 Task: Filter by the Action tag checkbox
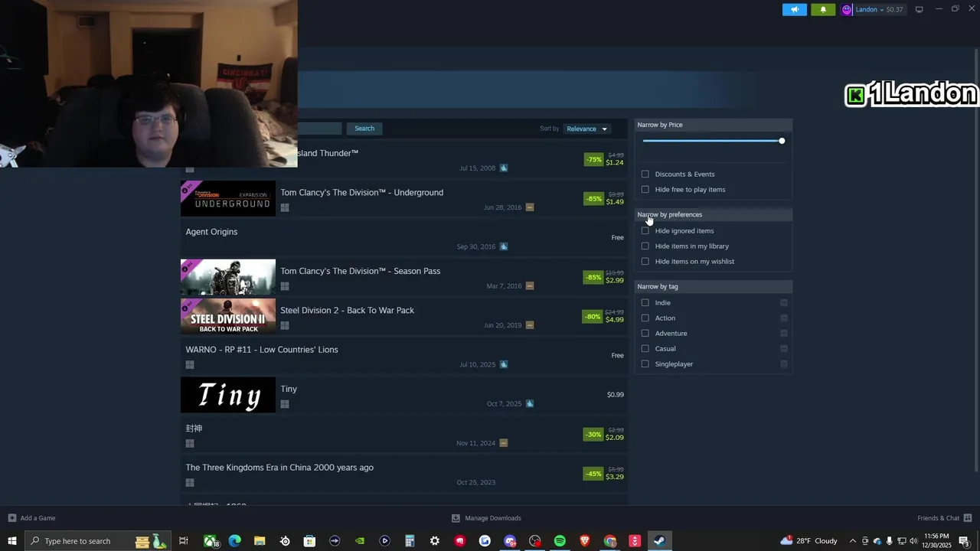645,318
